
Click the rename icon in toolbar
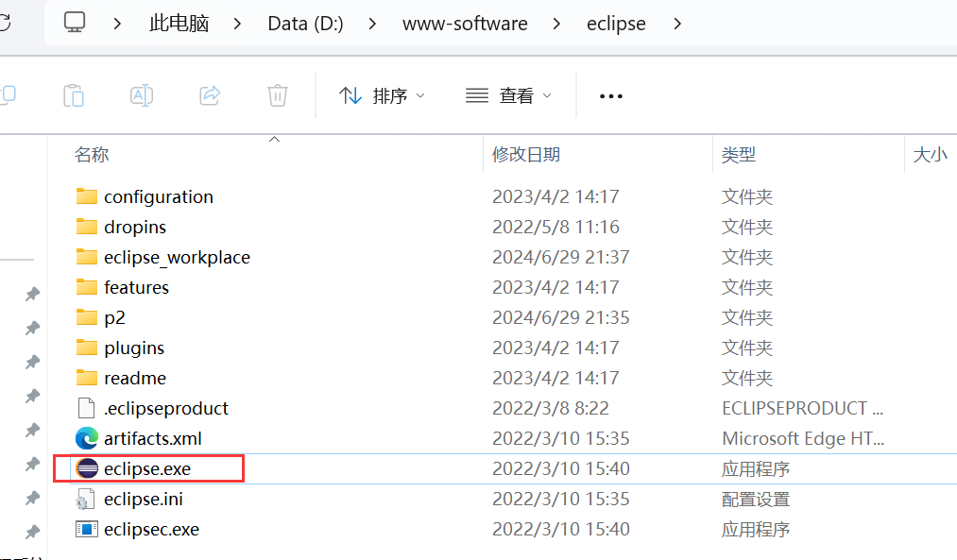pos(142,95)
